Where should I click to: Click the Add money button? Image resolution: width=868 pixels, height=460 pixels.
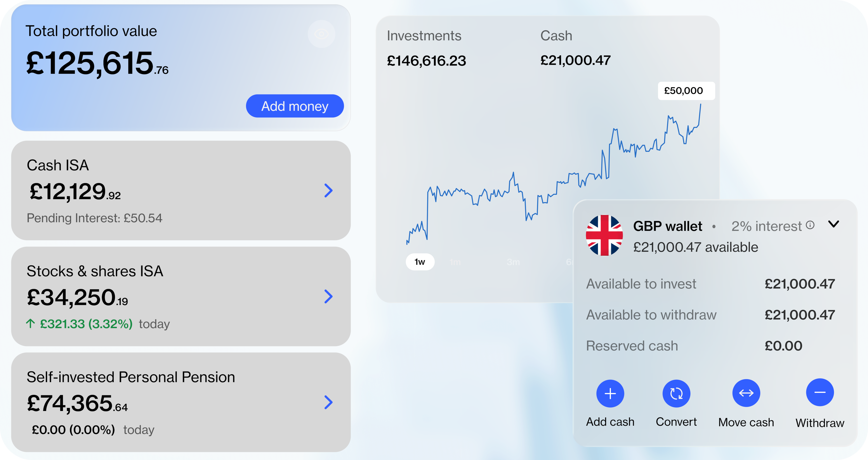[295, 106]
